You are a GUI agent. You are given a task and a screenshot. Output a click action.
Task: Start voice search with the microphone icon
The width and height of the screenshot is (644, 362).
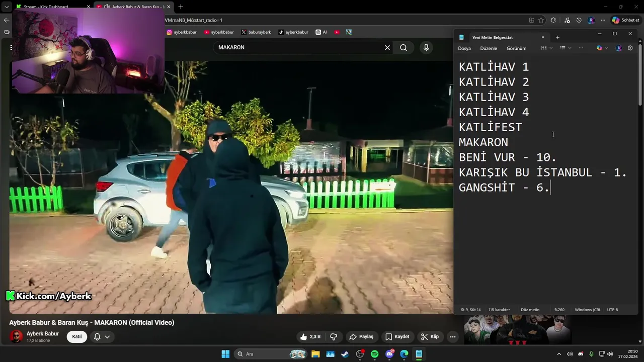click(426, 47)
